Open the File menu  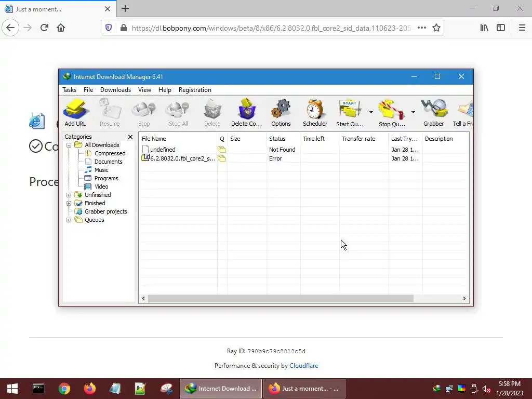coord(88,90)
